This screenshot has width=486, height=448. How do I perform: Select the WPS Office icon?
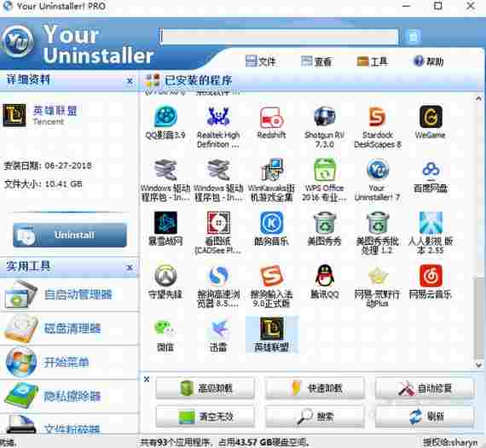tap(325, 170)
